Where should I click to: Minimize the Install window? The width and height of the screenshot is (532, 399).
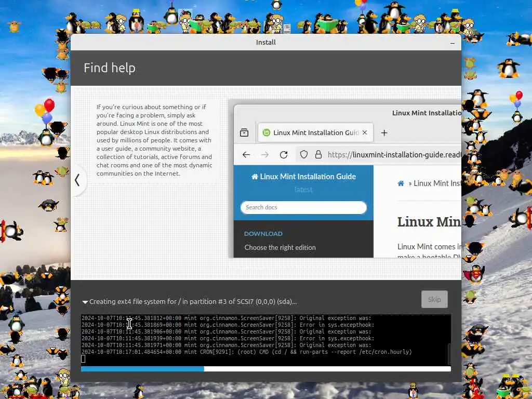point(453,43)
